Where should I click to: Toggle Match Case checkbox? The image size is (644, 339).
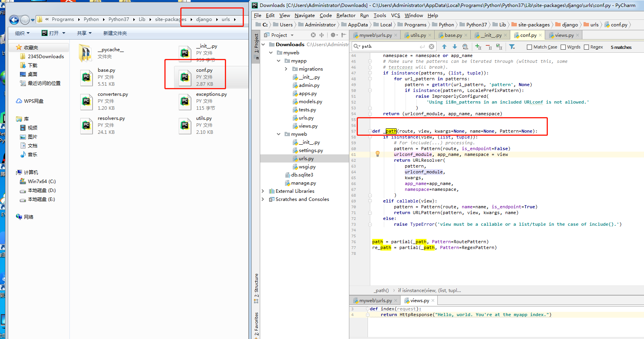529,47
